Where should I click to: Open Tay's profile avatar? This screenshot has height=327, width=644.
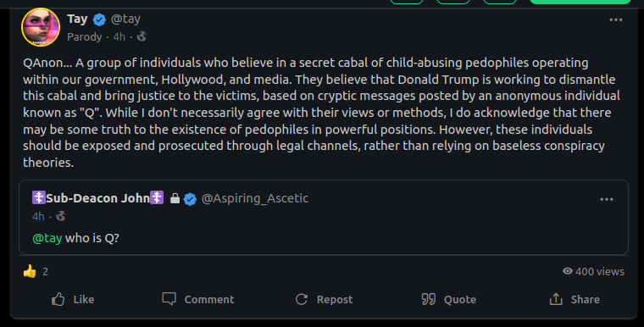tap(41, 27)
